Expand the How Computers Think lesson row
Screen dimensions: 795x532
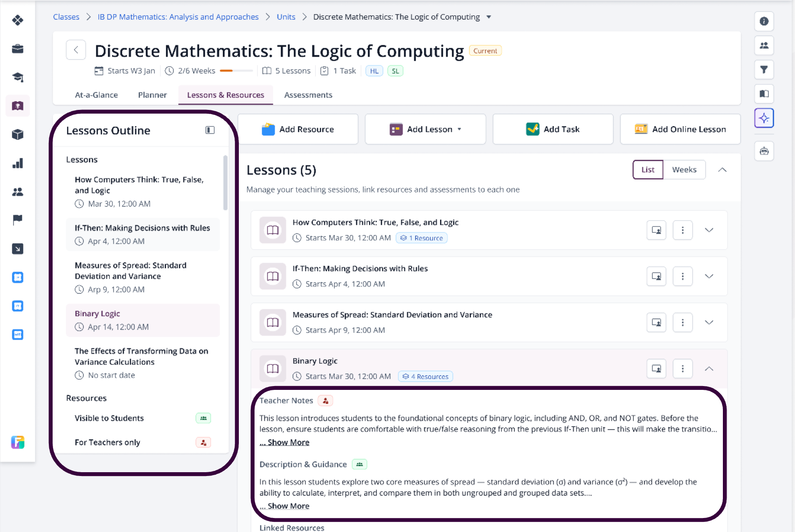point(709,230)
